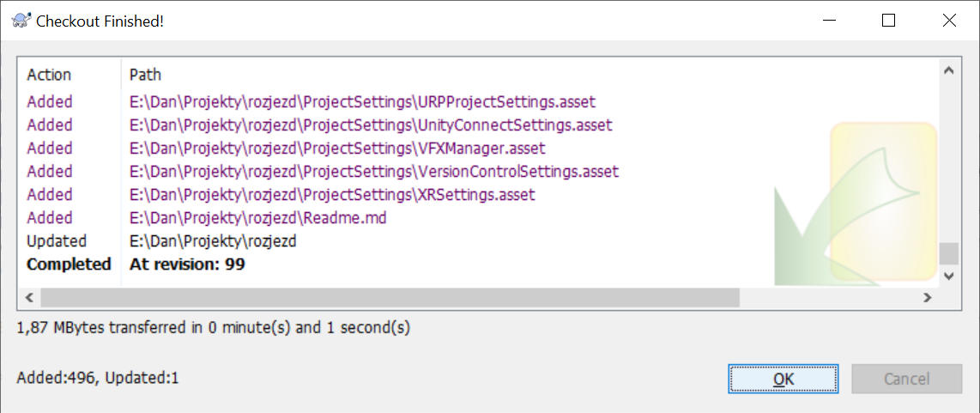Select the VersionControlSettings.asset entry

pos(373,171)
